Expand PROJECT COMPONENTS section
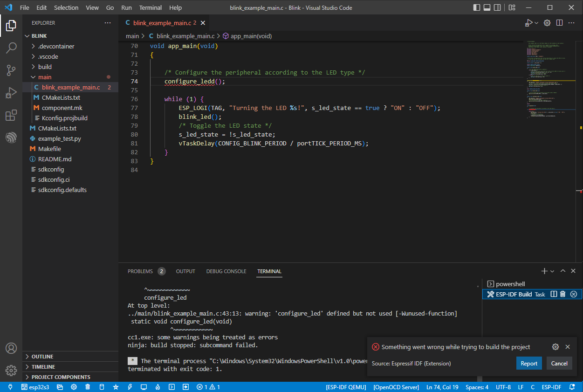Screen dimensions: 583x392 point(70,377)
